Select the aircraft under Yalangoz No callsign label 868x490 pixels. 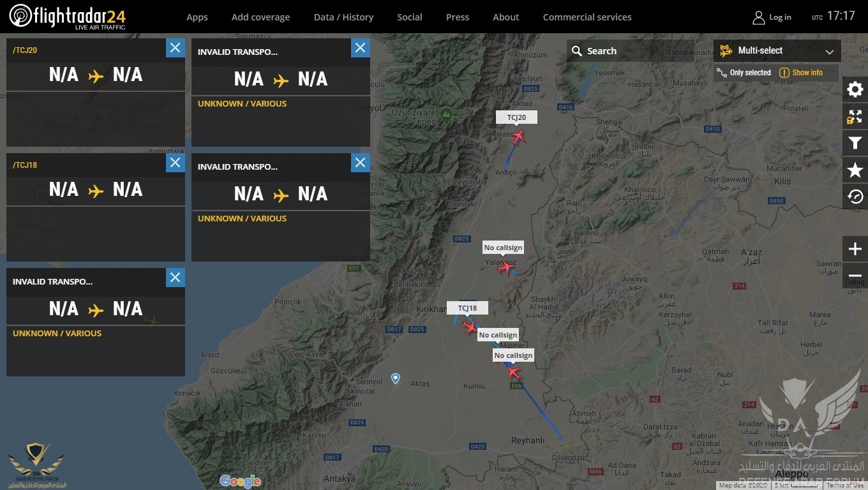(x=505, y=268)
